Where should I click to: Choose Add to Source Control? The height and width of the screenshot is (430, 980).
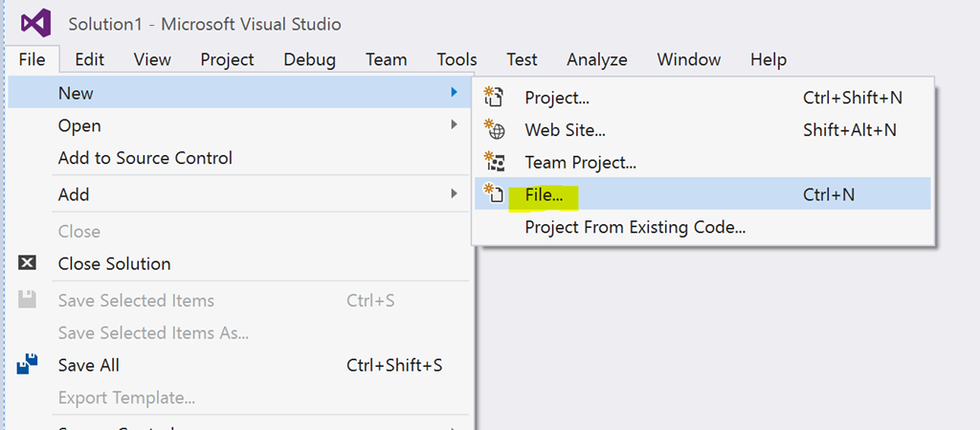pyautogui.click(x=145, y=158)
